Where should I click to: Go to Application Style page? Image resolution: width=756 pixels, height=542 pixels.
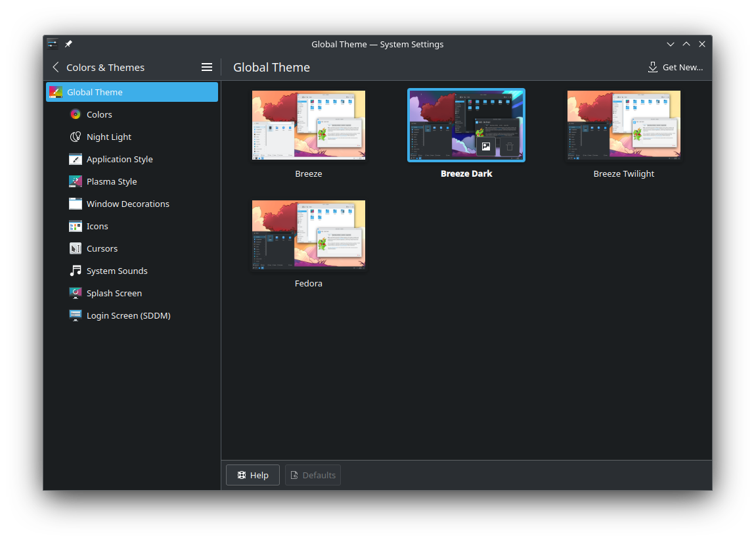click(x=132, y=159)
